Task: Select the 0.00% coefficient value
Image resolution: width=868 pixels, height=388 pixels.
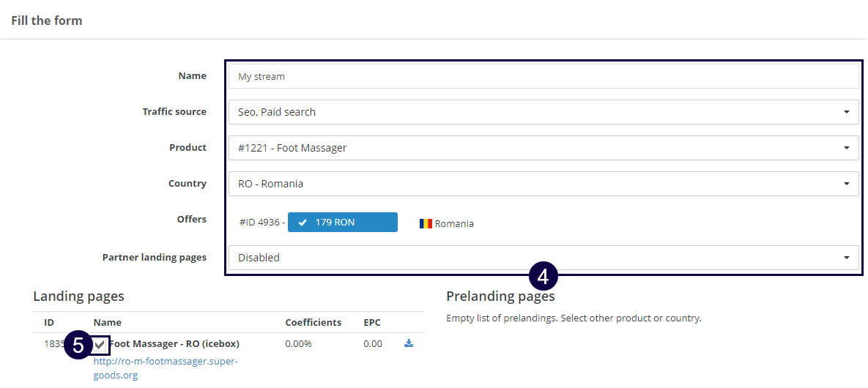Action: (298, 344)
